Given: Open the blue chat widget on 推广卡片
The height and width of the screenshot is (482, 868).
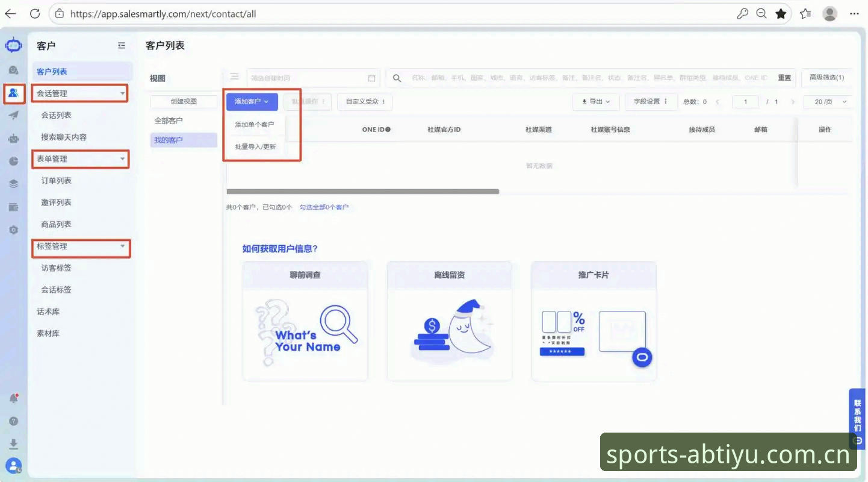Looking at the screenshot, I should [642, 358].
